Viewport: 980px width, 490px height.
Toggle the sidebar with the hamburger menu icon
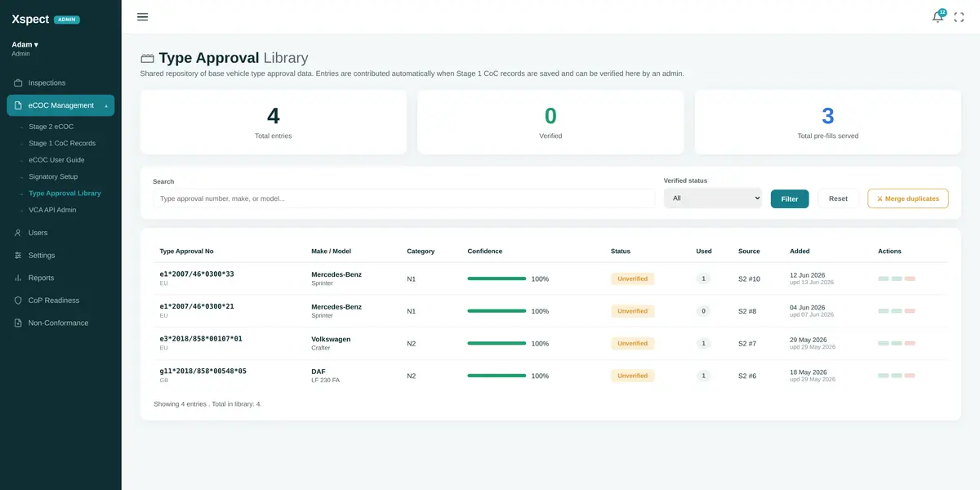pyautogui.click(x=143, y=16)
